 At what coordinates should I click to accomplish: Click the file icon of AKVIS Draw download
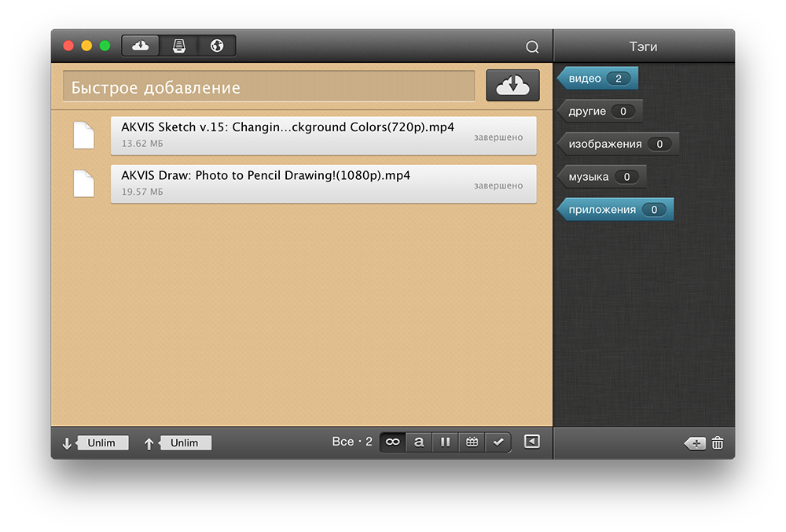(84, 183)
